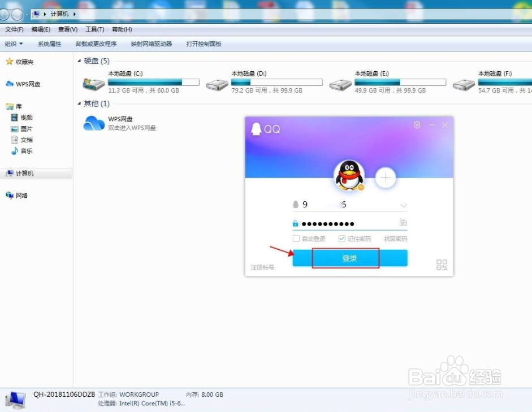The image size is (532, 412).
Task: Open the 编辑(E) menu
Action: pos(41,29)
